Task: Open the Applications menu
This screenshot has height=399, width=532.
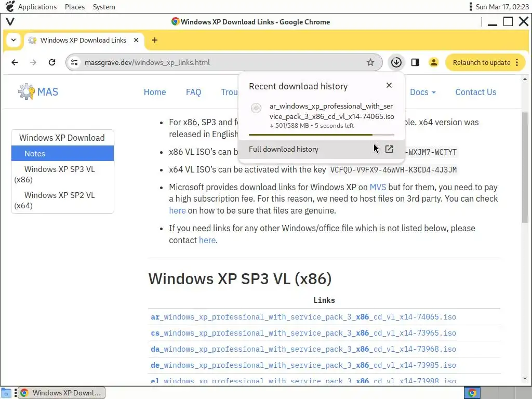Action: 37,7
